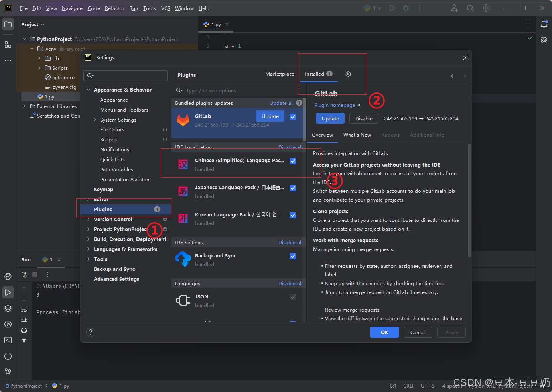Open the Notifications bell icon
Viewport: 552px width, 392px height.
pos(544,24)
